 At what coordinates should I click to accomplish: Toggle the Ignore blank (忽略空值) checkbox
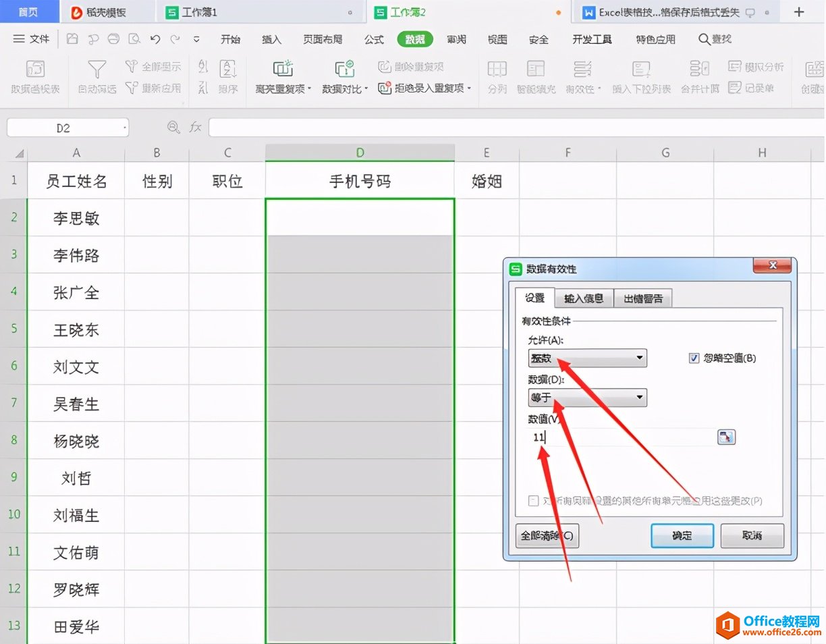click(694, 358)
